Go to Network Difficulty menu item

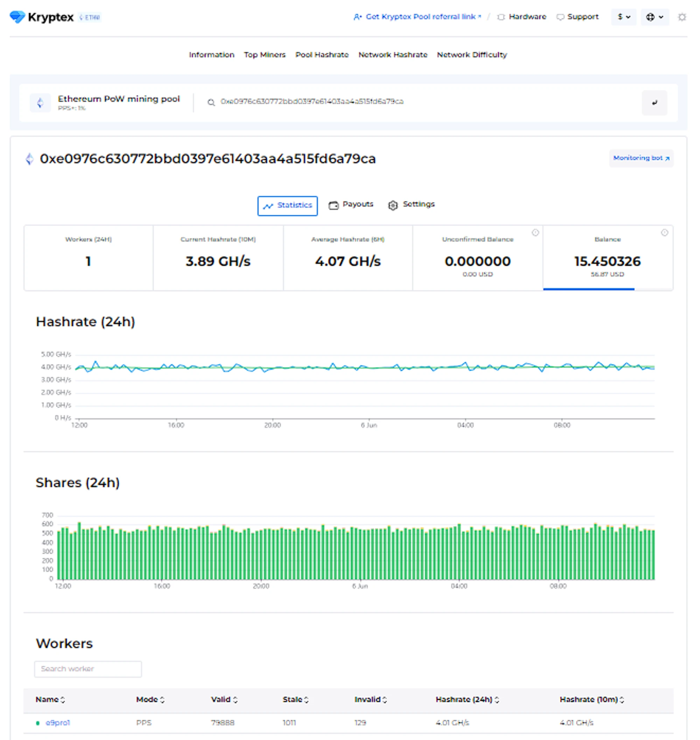472,55
